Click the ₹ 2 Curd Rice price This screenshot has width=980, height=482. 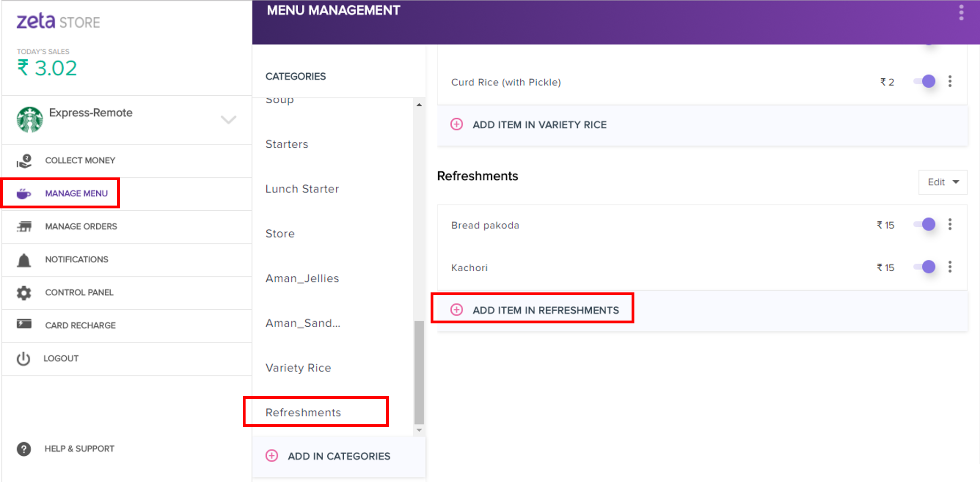tap(887, 82)
